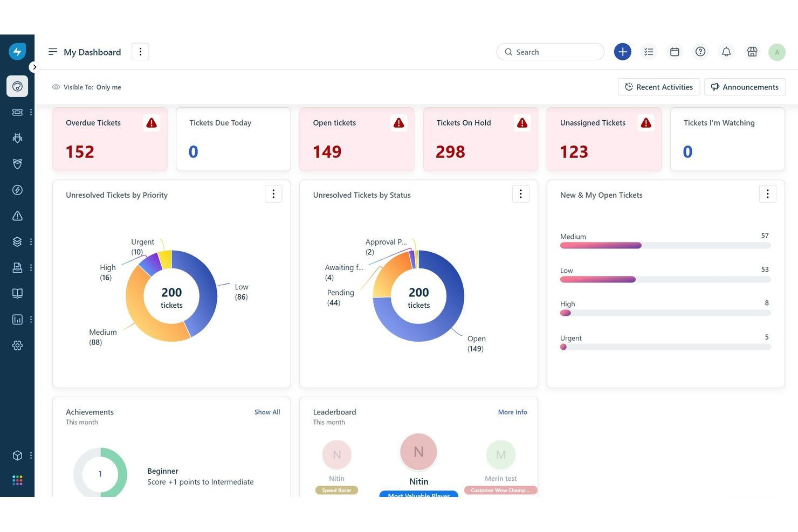Open the notifications bell icon

click(x=726, y=52)
